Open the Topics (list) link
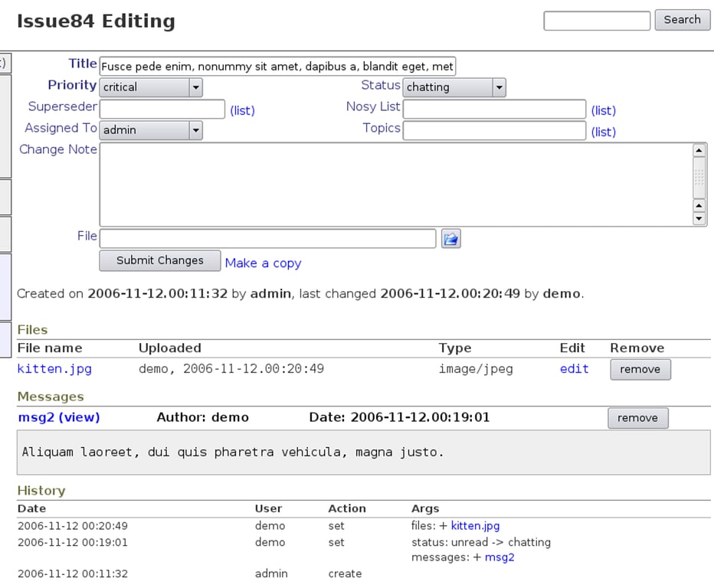This screenshot has height=588, width=714. [x=603, y=132]
